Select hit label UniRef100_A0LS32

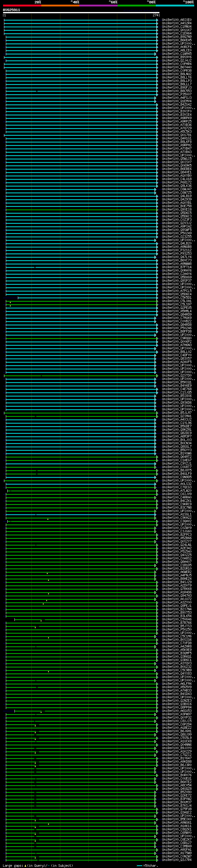(177, 484)
